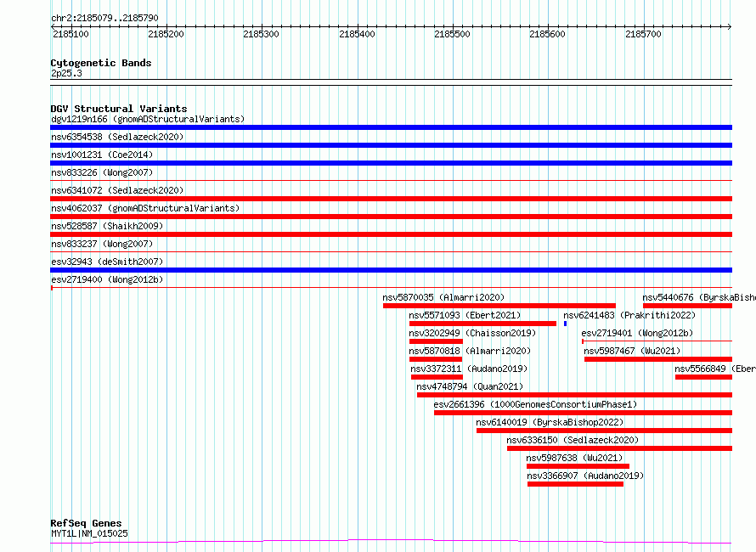Click nsv6336150 (Sedlazeck2020) label
The width and height of the screenshot is (756, 552).
click(x=573, y=440)
